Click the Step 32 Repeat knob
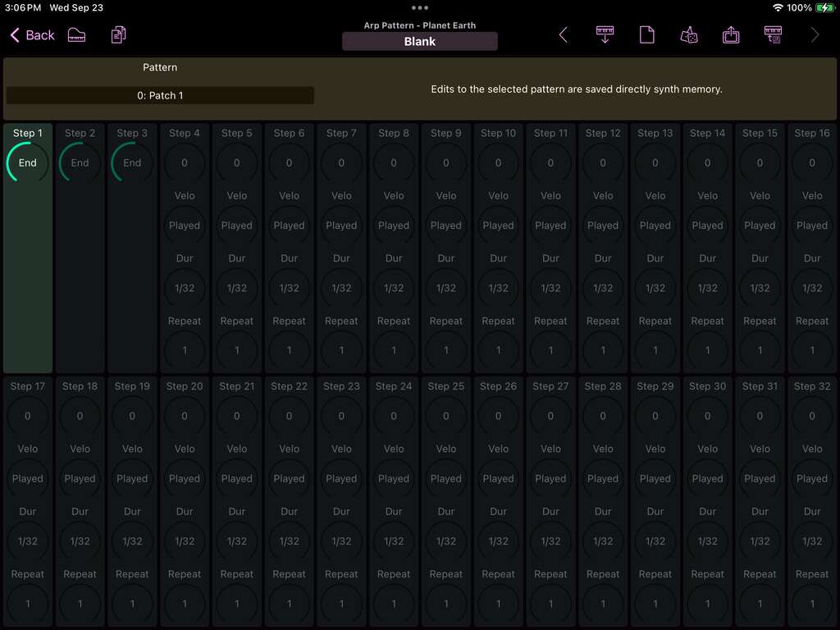This screenshot has height=630, width=840. click(x=812, y=604)
